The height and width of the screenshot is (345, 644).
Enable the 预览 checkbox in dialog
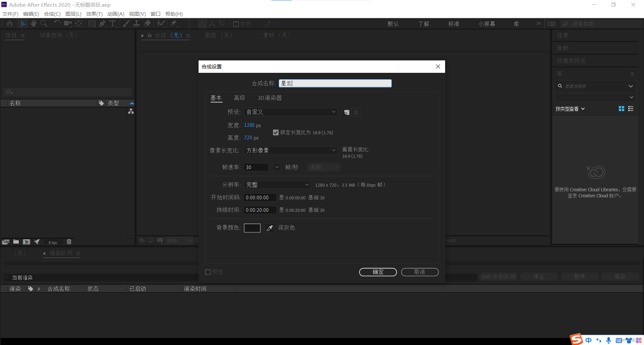click(x=208, y=272)
